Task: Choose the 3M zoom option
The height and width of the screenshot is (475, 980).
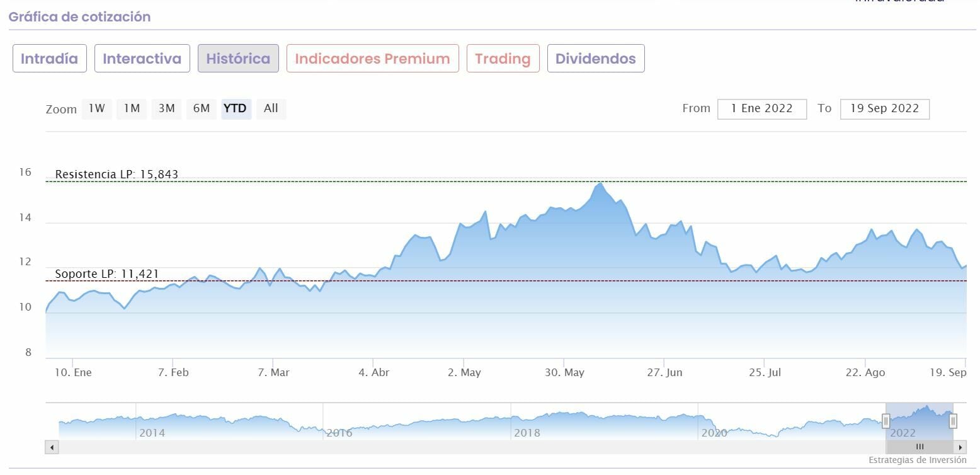Action: pyautogui.click(x=166, y=108)
